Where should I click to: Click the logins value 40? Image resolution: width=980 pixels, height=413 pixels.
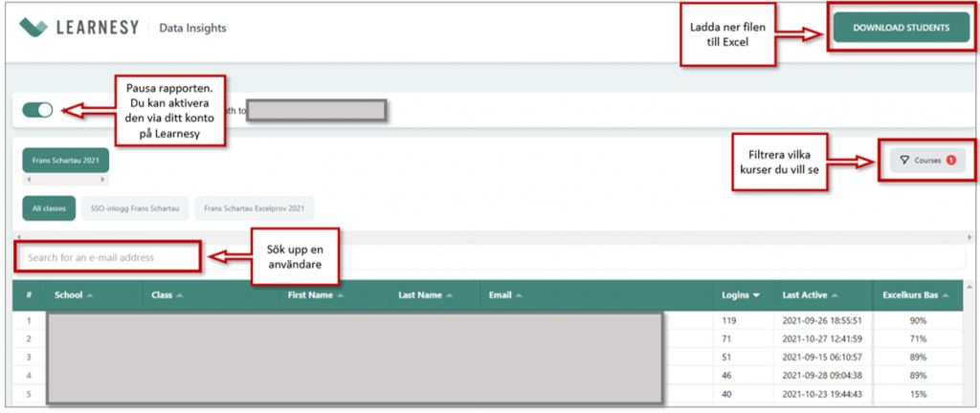[725, 394]
